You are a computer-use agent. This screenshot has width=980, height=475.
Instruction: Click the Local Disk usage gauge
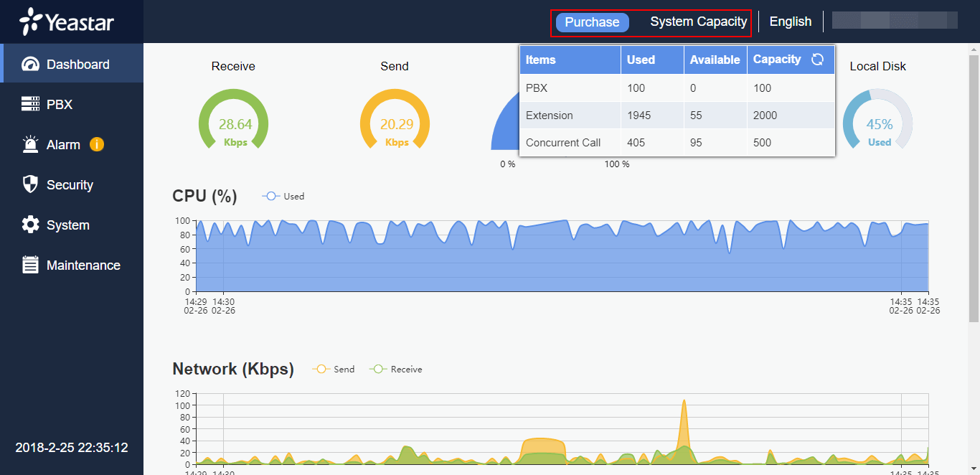[x=878, y=123]
